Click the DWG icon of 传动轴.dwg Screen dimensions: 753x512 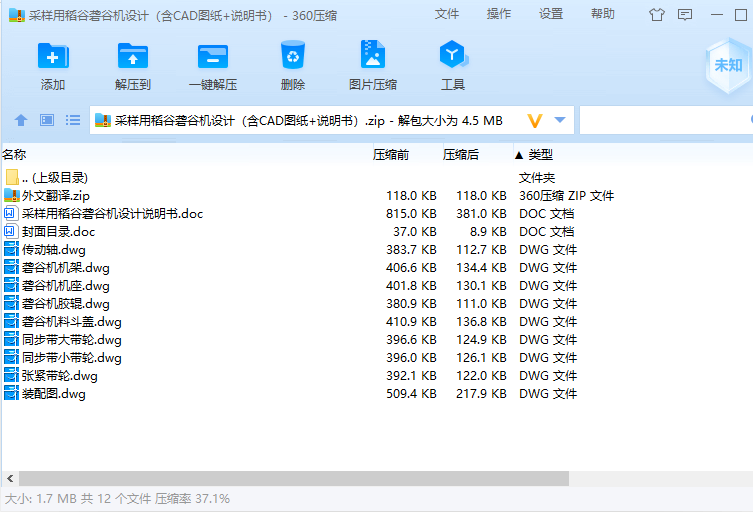(11, 249)
